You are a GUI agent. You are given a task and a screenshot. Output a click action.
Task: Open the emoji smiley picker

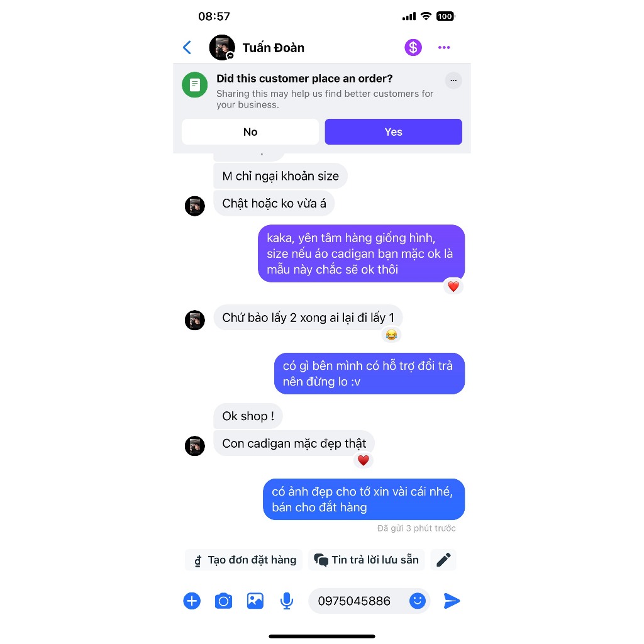(418, 601)
